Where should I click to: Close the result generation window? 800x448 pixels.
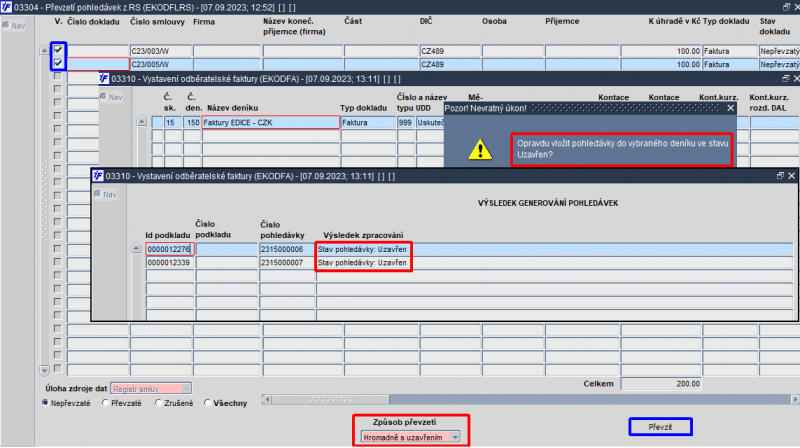tap(791, 176)
